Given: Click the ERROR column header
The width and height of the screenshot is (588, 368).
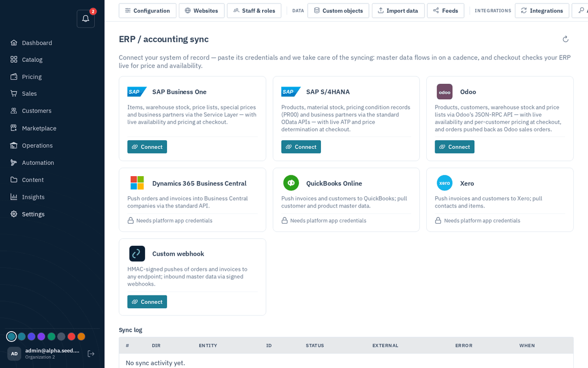Looking at the screenshot, I should pyautogui.click(x=464, y=345).
